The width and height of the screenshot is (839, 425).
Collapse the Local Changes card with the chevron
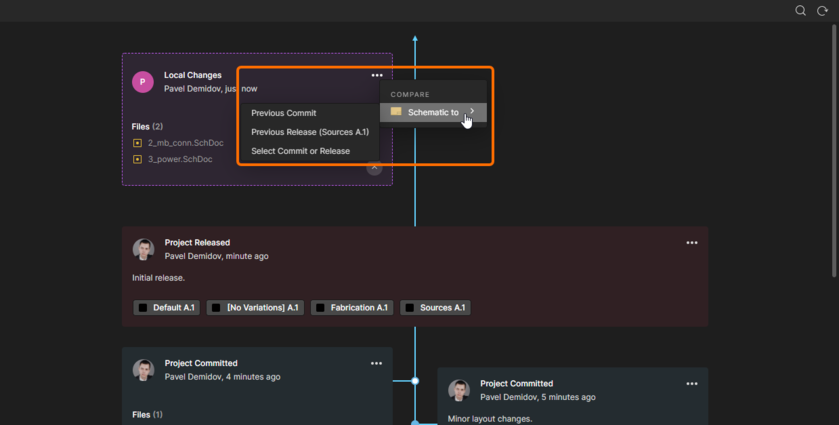(374, 168)
